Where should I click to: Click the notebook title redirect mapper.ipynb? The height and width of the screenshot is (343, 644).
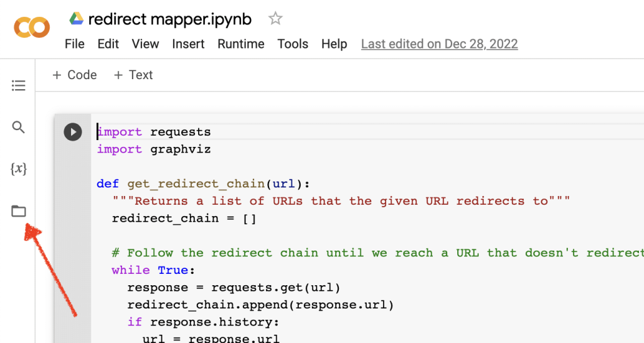pos(170,19)
